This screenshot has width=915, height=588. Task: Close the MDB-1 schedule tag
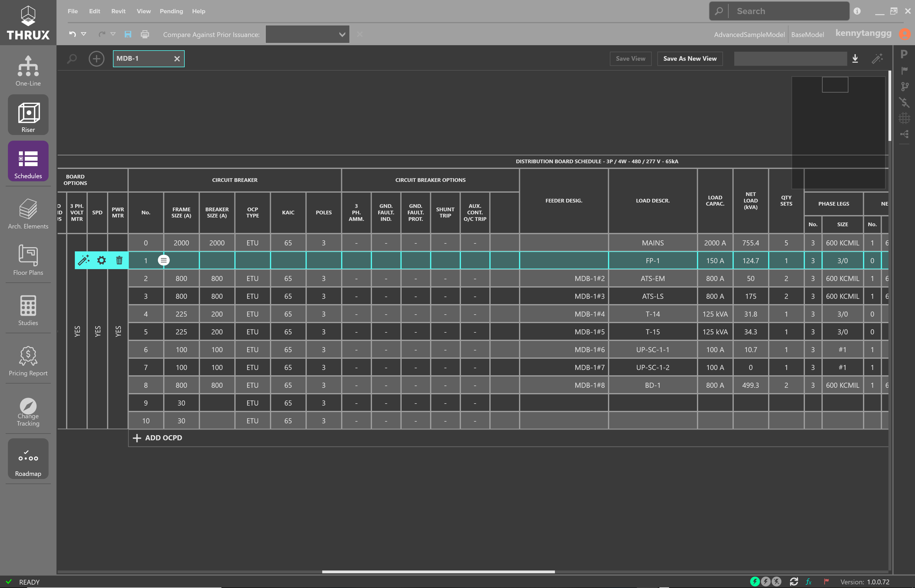point(177,59)
